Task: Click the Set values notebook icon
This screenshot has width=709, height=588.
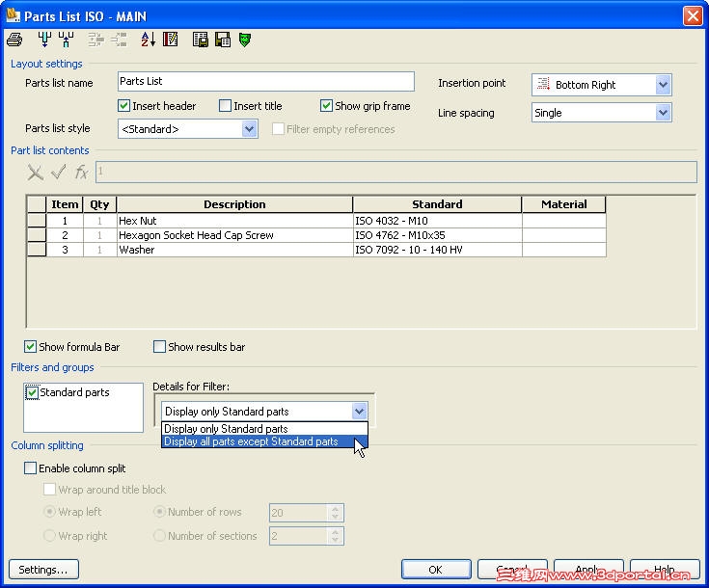Action: 171,40
